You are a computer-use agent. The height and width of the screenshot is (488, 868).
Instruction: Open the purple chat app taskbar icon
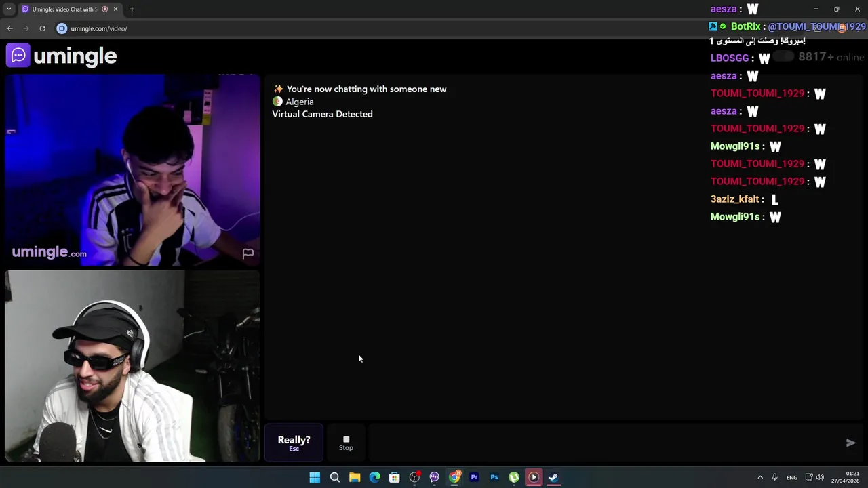coord(434,477)
